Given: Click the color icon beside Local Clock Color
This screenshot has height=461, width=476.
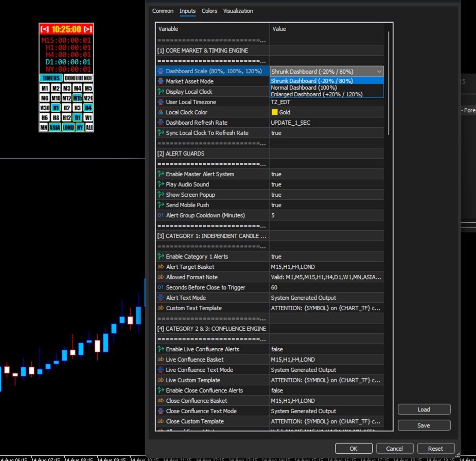Looking at the screenshot, I should [x=161, y=112].
